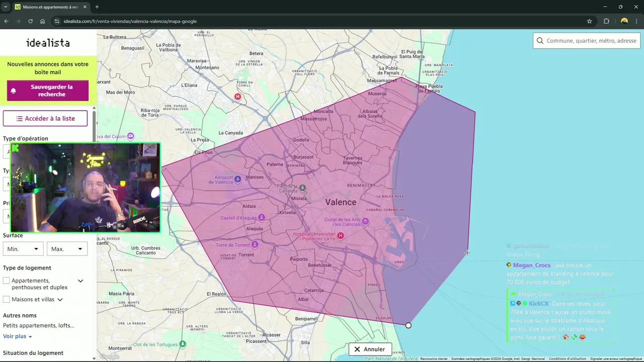Click the idealista logo
Viewport: 644px width, 362px height.
click(48, 43)
